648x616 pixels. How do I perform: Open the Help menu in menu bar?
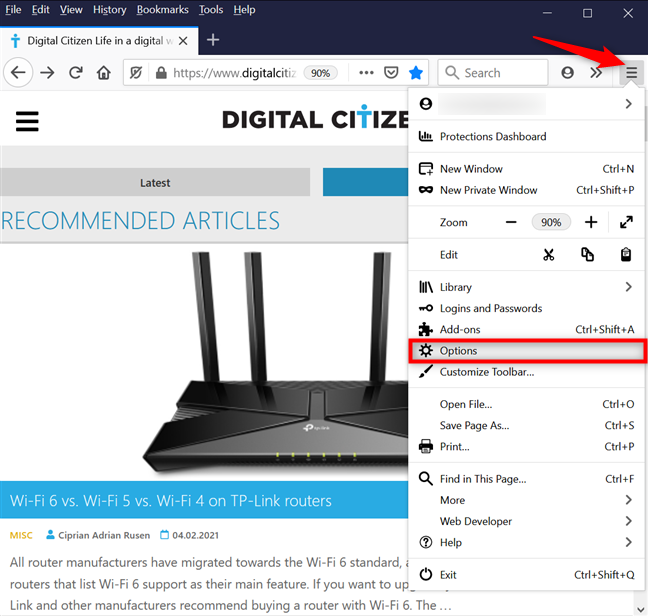click(244, 10)
